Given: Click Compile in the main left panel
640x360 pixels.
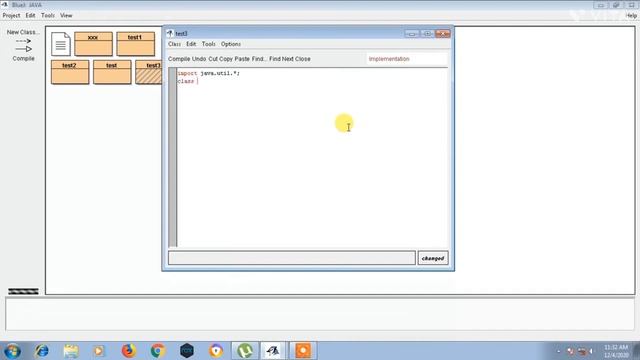Looking at the screenshot, I should [x=23, y=58].
